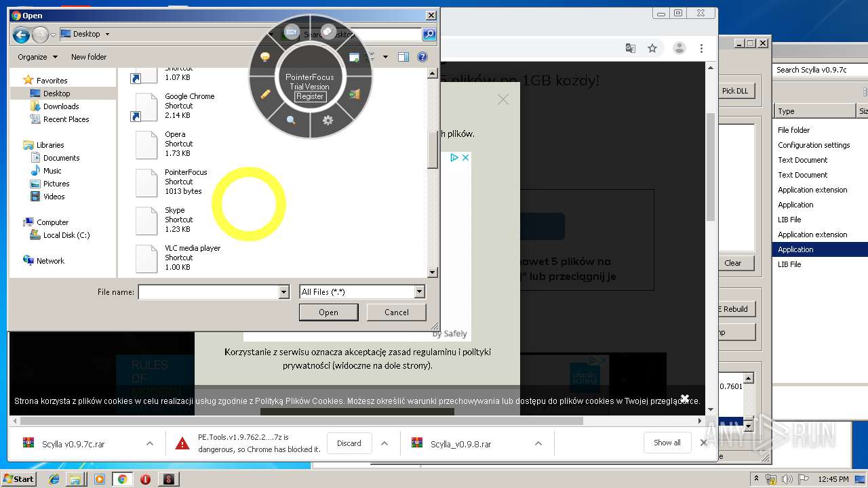
Task: Select the PointerFocus eraser icon
Action: point(328,31)
